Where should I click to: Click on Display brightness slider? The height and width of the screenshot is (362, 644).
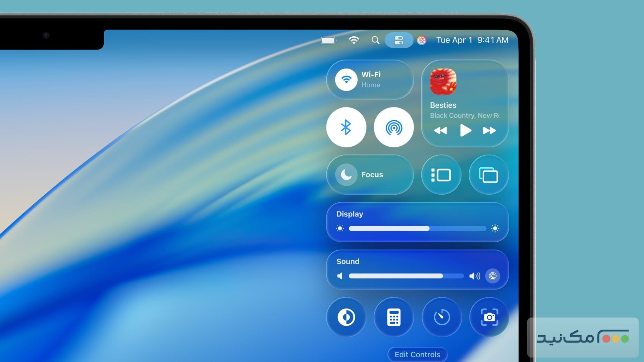click(417, 228)
